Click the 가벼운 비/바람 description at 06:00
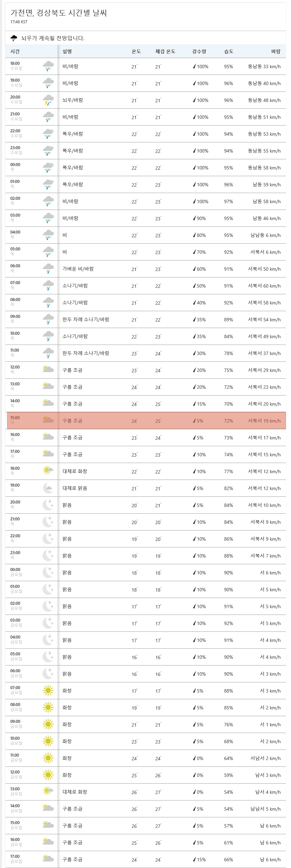This screenshot has height=868, width=291. click(x=78, y=269)
